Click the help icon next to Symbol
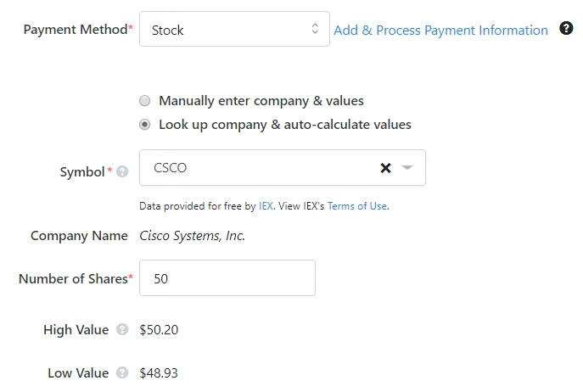This screenshot has height=392, width=583. click(122, 171)
